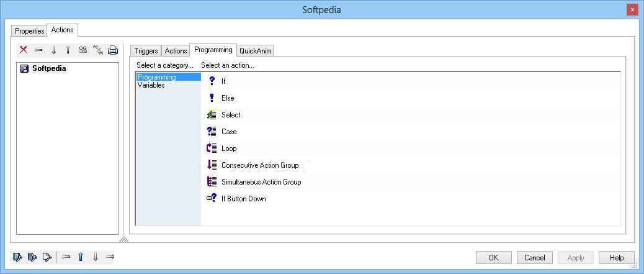The width and height of the screenshot is (644, 274).
Task: Choose the Select action label
Action: coord(231,115)
